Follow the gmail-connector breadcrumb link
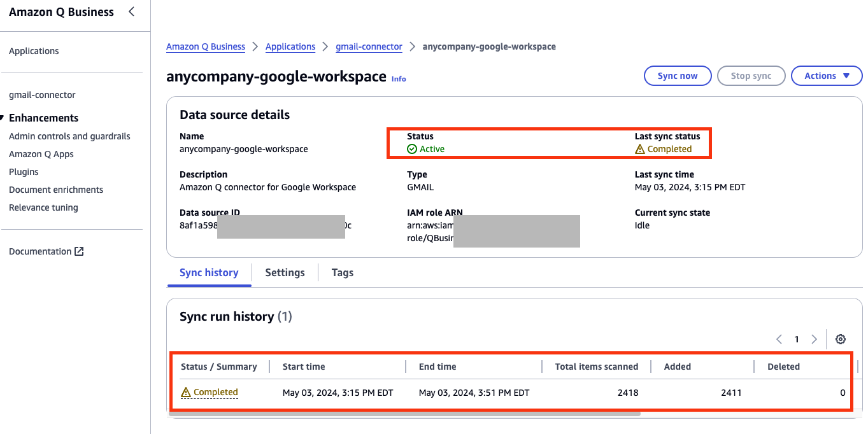 coord(369,46)
